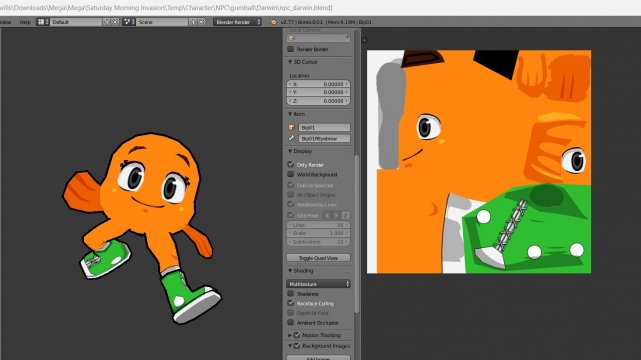This screenshot has width=641, height=360.
Task: Open the Blender Render engine dropdown
Action: (x=237, y=22)
